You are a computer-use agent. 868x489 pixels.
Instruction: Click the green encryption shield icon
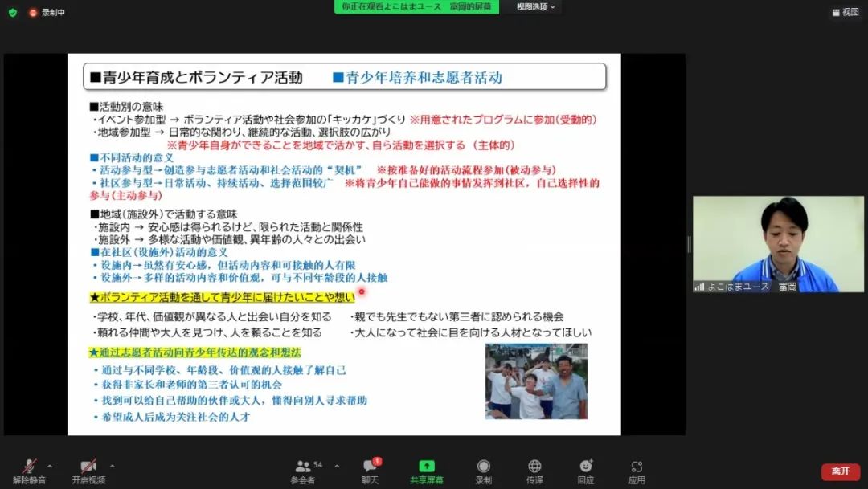pos(12,12)
